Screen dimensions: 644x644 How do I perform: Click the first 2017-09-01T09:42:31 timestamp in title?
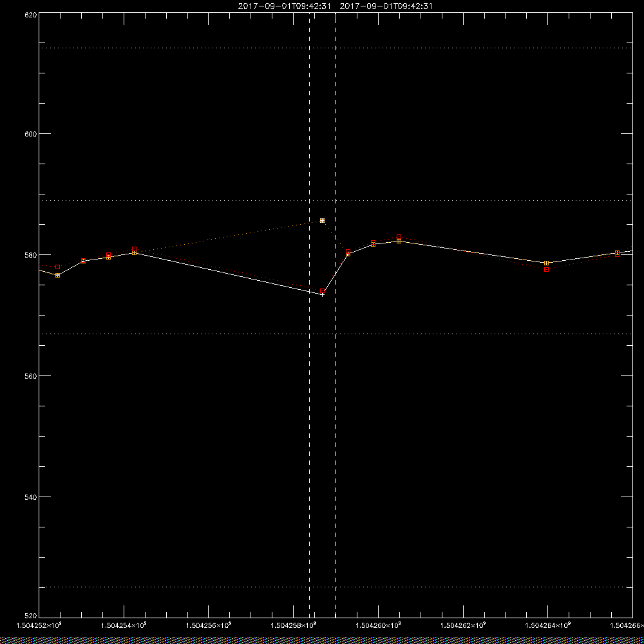point(284,6)
